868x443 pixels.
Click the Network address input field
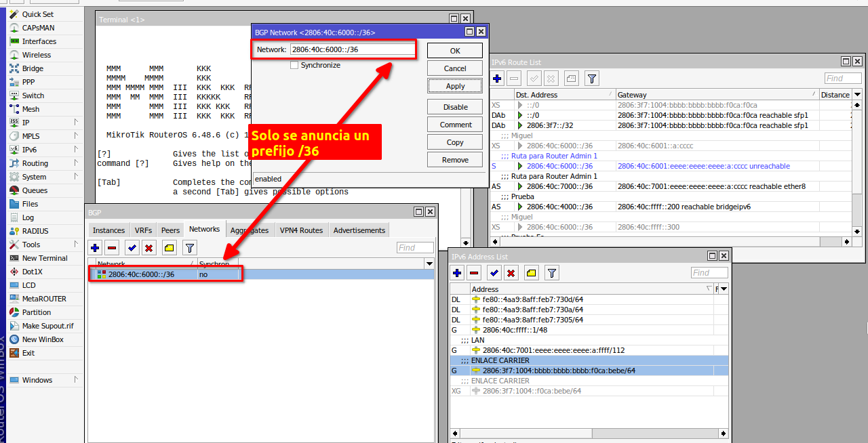click(x=351, y=49)
